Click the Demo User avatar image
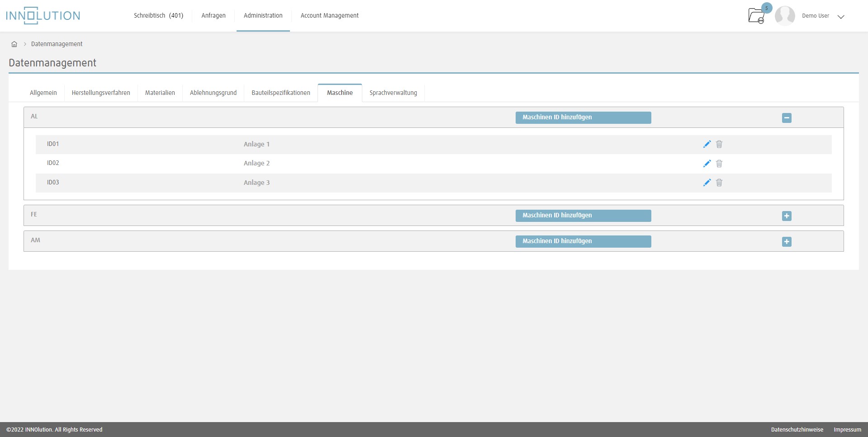 coord(785,16)
